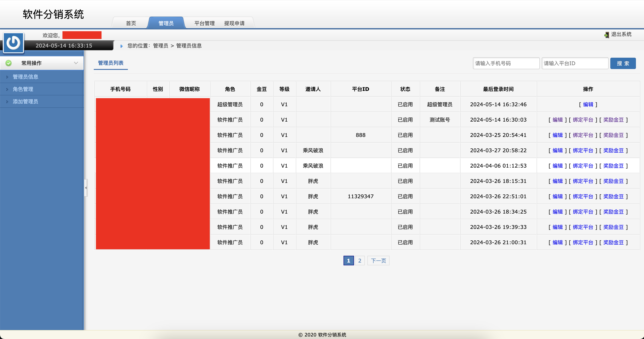Click 编辑 in the 20:58:22 login row
644x339 pixels.
coord(557,150)
